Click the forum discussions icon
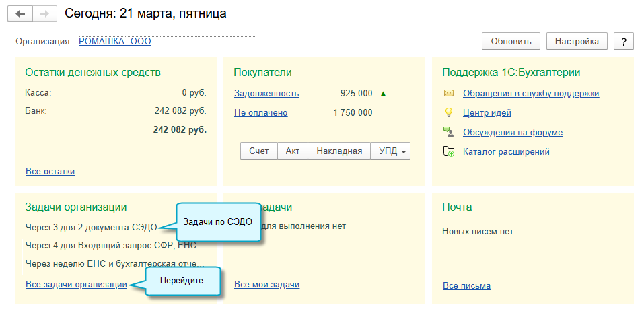Viewport: 644px width, 309px height. [x=449, y=132]
